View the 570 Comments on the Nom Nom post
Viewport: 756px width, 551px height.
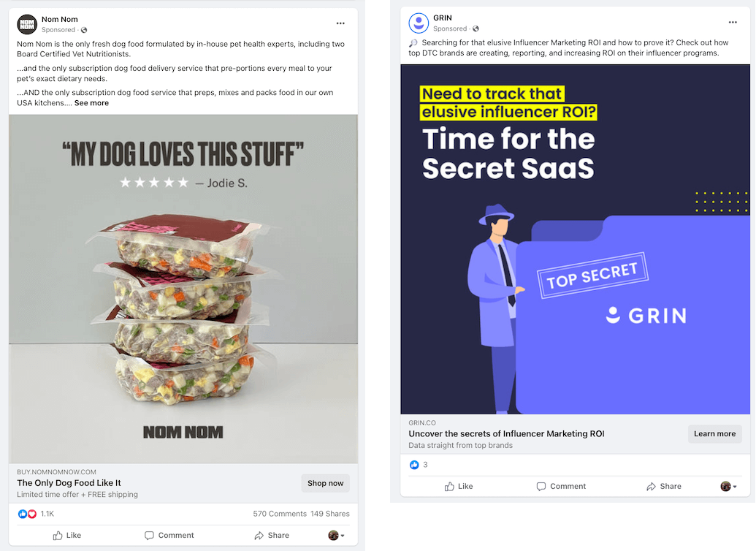click(279, 514)
